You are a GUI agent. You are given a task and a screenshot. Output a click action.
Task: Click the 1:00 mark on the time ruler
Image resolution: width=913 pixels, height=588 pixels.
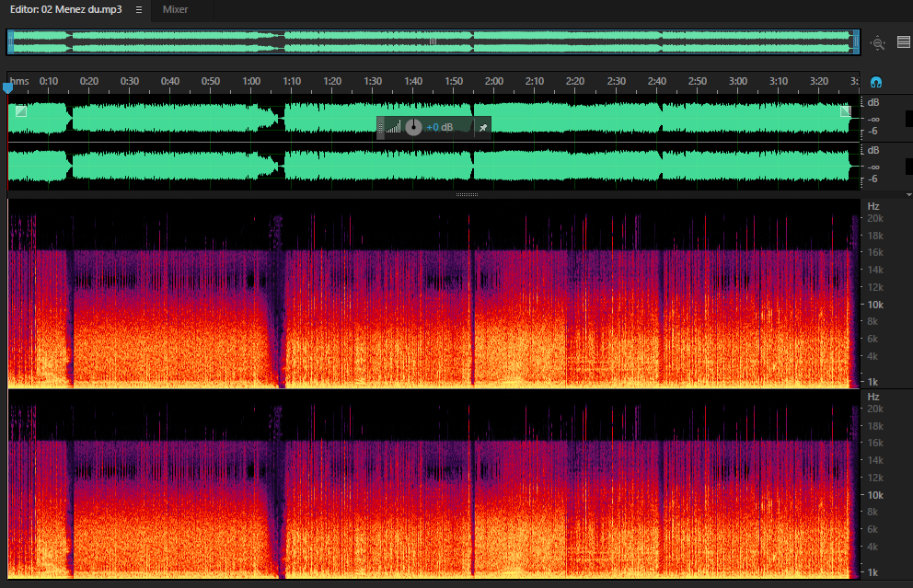(x=251, y=81)
